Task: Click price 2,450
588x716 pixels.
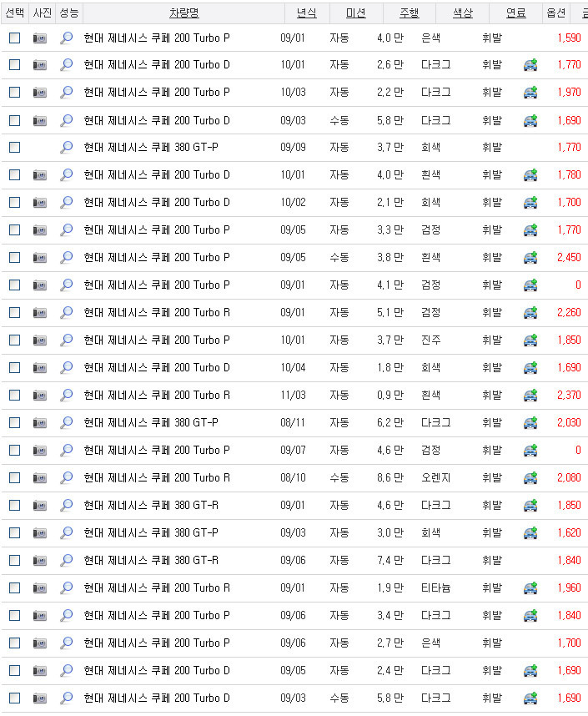Action: 569,258
